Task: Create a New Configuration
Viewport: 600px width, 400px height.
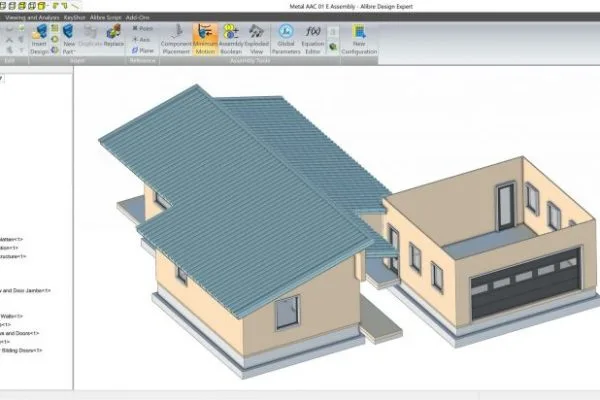Action: point(359,39)
